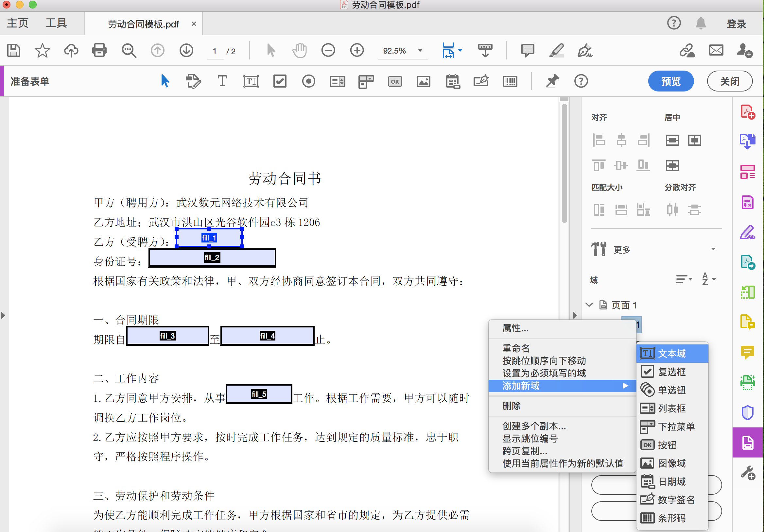Click the print icon
Viewport: 764px width, 532px height.
pos(99,51)
